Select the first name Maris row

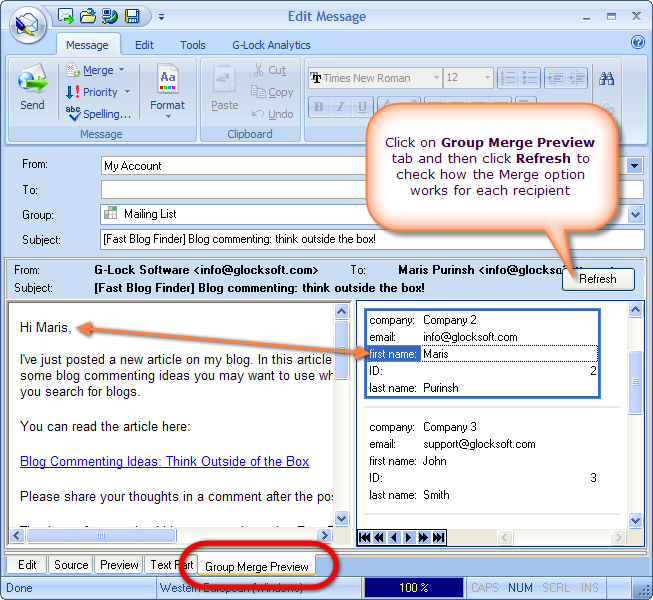482,354
